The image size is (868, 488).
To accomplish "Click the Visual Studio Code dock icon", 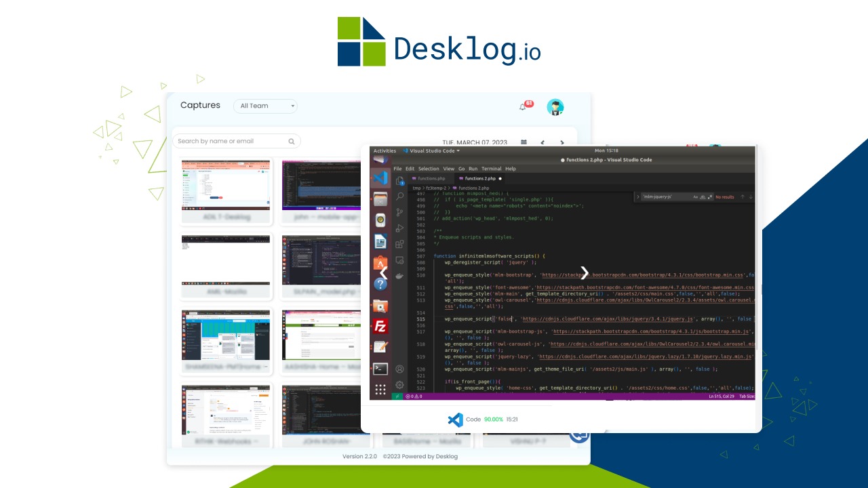I will (381, 178).
